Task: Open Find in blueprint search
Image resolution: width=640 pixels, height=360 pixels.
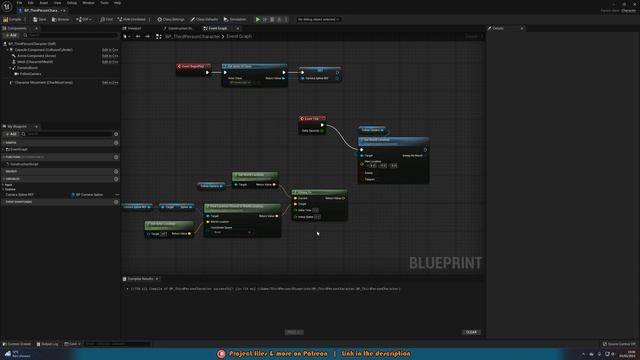Action: click(106, 19)
